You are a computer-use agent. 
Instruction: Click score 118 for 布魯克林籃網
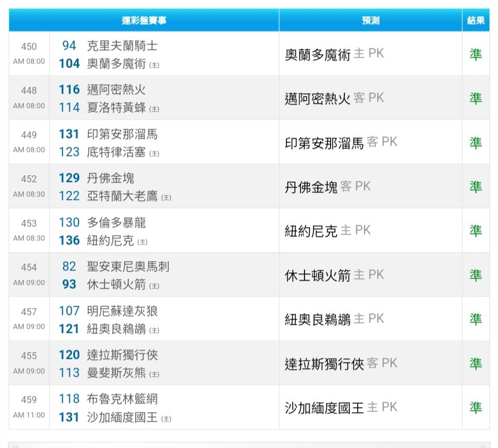69,399
